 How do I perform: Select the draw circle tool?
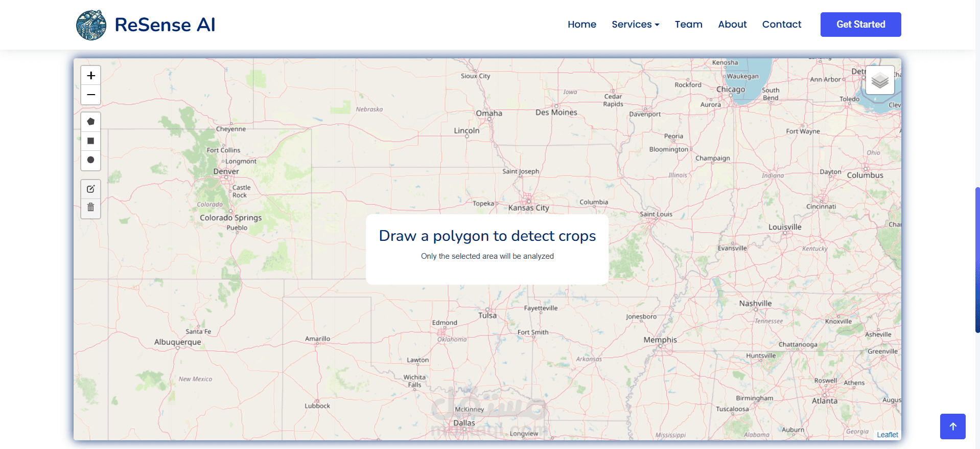click(91, 160)
